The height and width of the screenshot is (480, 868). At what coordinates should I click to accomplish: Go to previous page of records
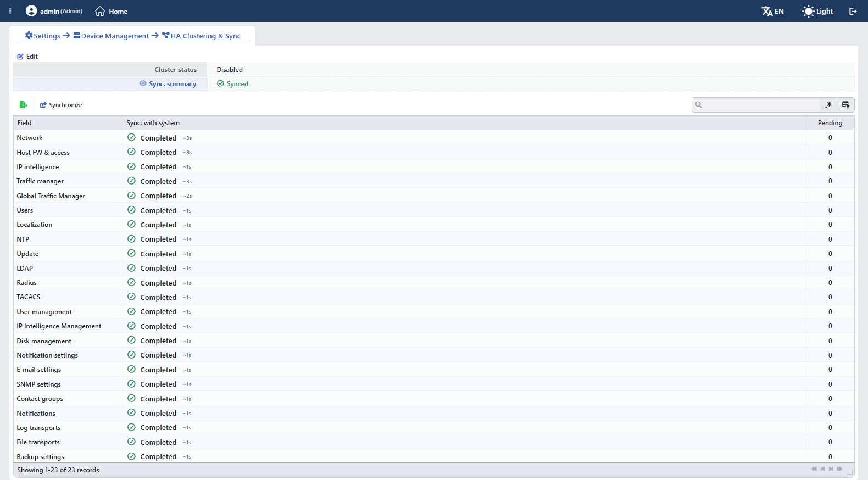pos(822,469)
